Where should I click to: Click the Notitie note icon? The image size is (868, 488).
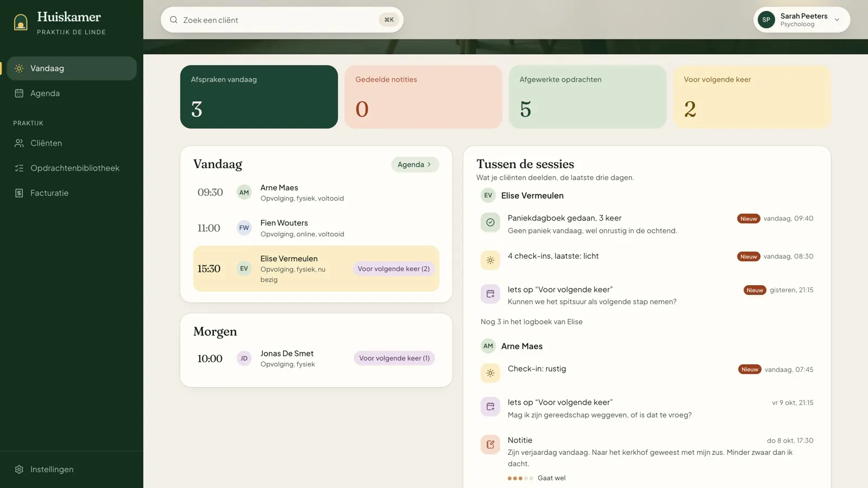point(490,445)
